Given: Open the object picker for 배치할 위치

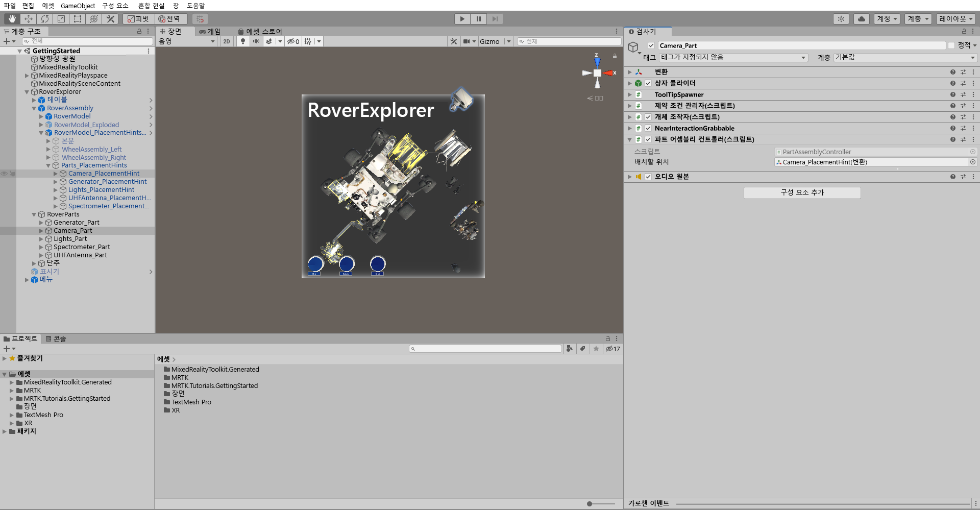Looking at the screenshot, I should [x=972, y=162].
